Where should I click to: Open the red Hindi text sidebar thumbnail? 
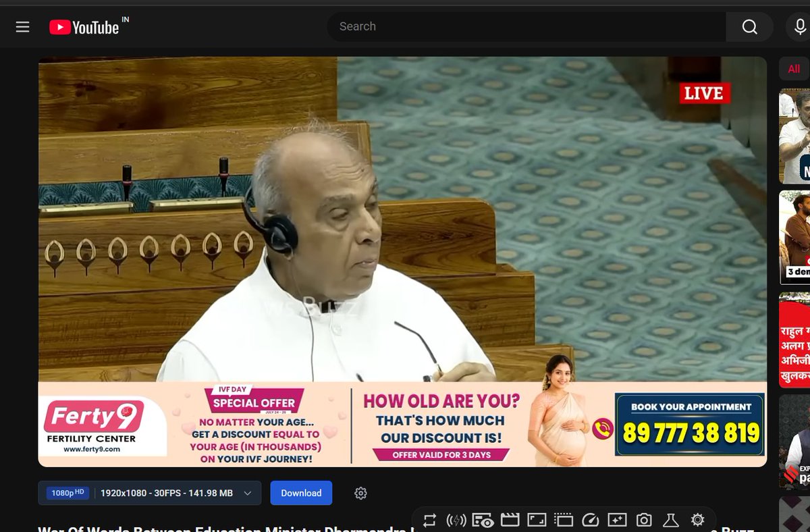(794, 340)
